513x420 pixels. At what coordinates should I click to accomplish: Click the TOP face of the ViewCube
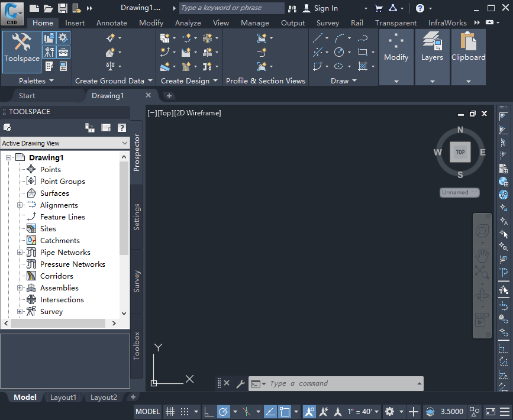460,152
